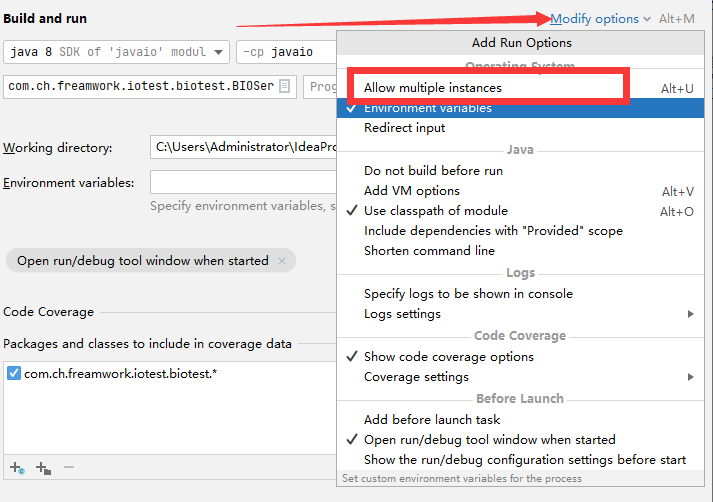Select 'Shorten command line' menu item
The image size is (713, 502).
pos(428,251)
